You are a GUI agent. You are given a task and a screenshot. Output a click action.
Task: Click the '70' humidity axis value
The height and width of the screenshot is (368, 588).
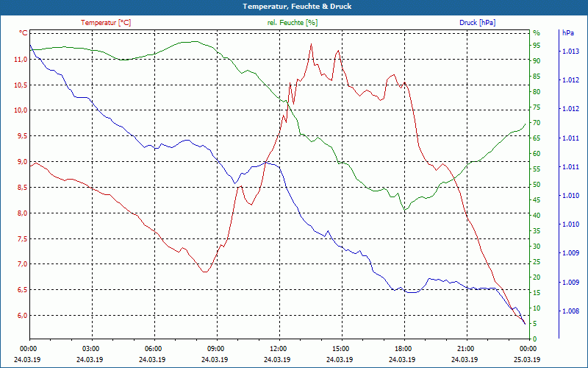(x=537, y=123)
